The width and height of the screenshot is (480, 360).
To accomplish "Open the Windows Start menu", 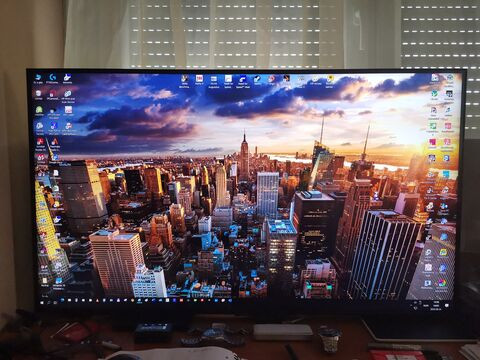I will pos(42,303).
